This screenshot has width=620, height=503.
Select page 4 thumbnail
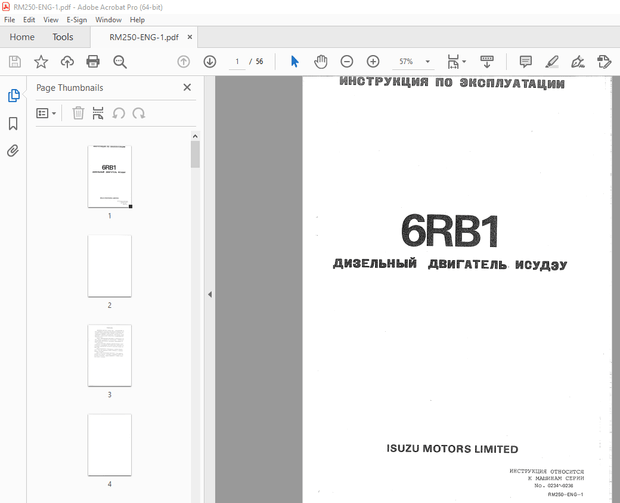click(x=110, y=444)
